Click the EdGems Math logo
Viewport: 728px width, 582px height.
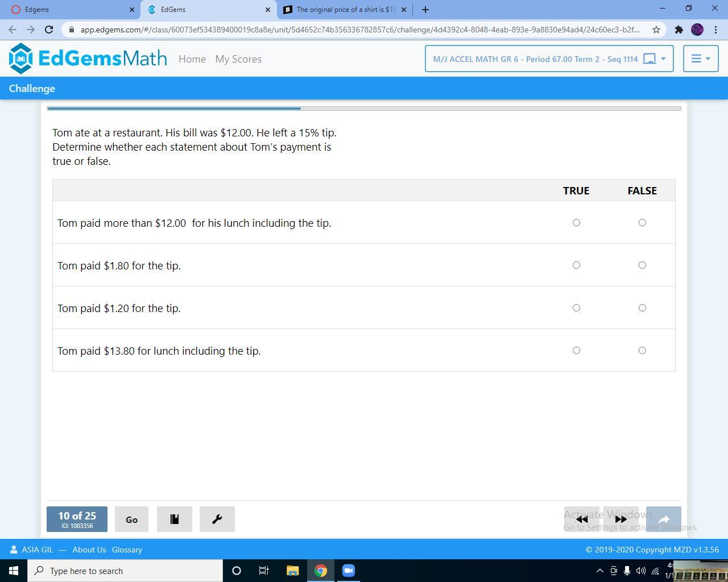point(88,59)
